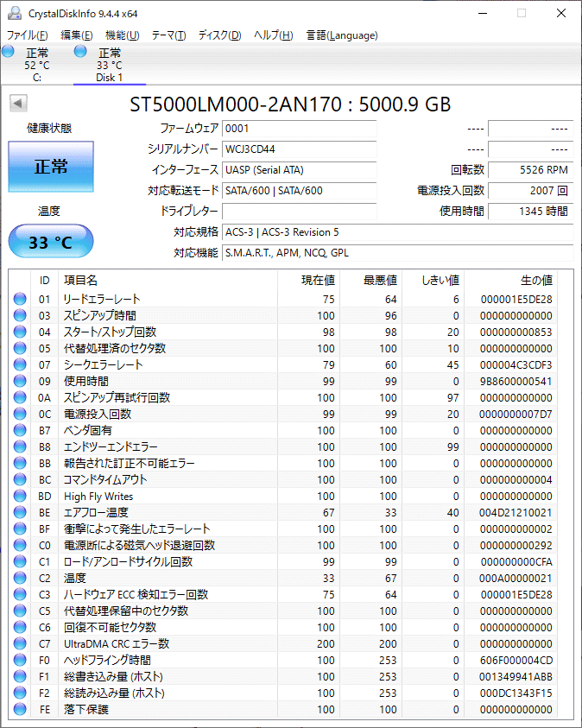Image resolution: width=582 pixels, height=728 pixels.
Task: Click status orb for エアフロー温度 row
Action: point(20,512)
